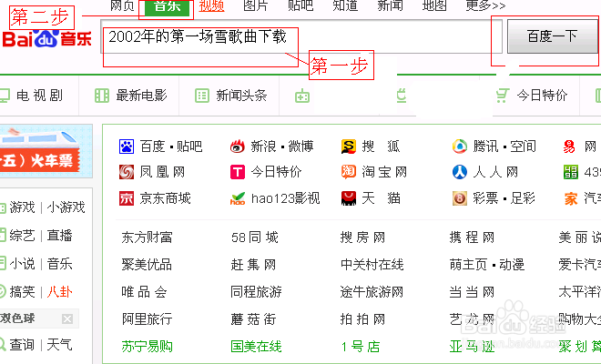
Task: Select the 贴吧 search tab
Action: 300,5
